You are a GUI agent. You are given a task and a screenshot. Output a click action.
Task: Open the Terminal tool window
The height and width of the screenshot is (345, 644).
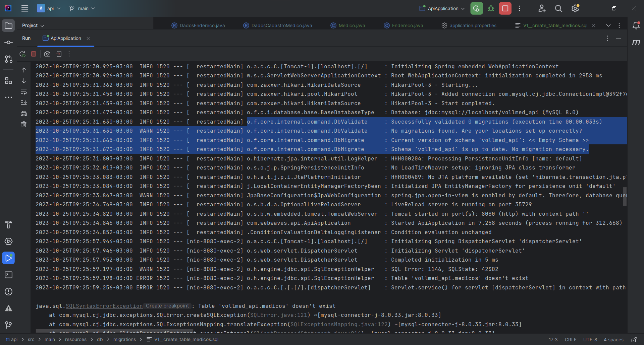8,275
